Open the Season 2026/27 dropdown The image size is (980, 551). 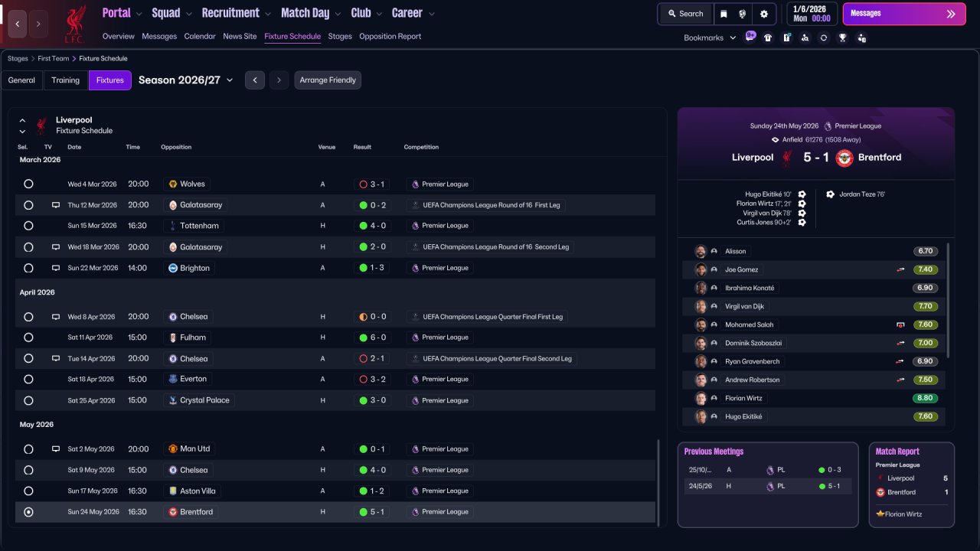(x=186, y=80)
